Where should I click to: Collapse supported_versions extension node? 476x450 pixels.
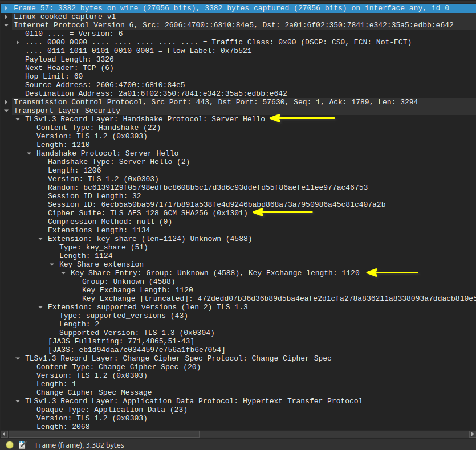coord(40,307)
